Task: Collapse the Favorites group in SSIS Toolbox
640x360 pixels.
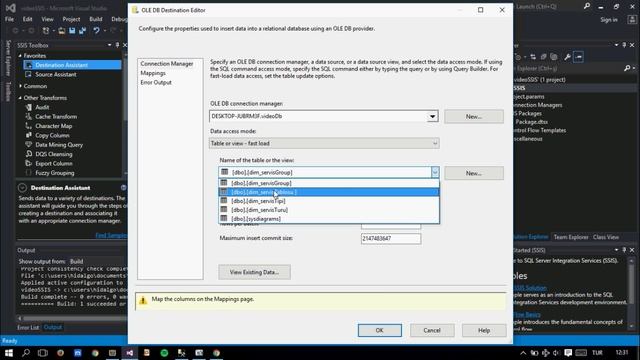Action: 20,56
